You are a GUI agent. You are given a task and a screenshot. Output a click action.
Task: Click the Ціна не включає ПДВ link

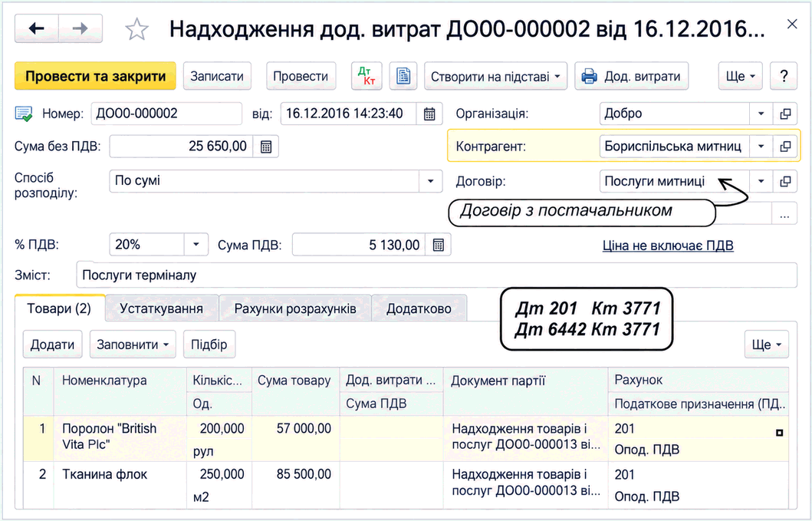668,246
